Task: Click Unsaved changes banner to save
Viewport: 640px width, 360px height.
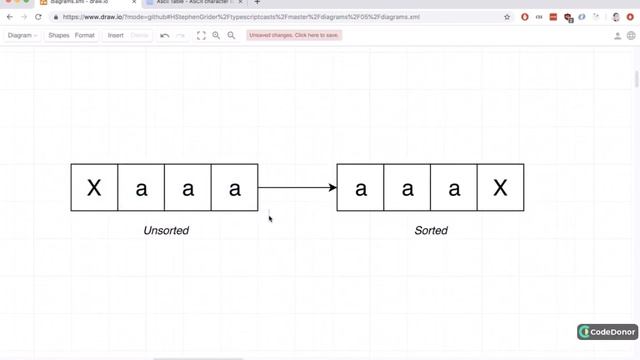Action: (294, 36)
